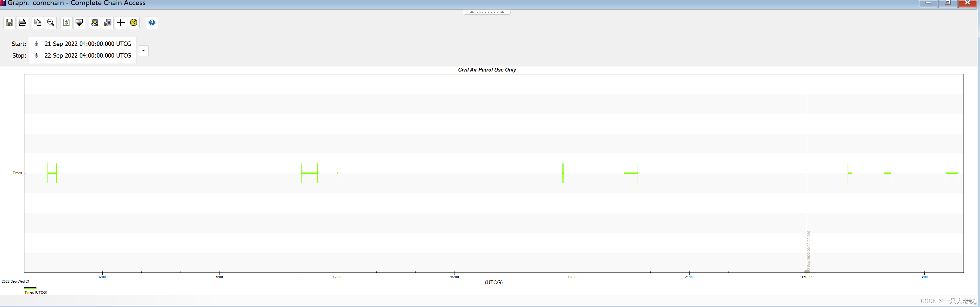The height and width of the screenshot is (307, 980).
Task: Edit the Stop time field
Action: (87, 55)
